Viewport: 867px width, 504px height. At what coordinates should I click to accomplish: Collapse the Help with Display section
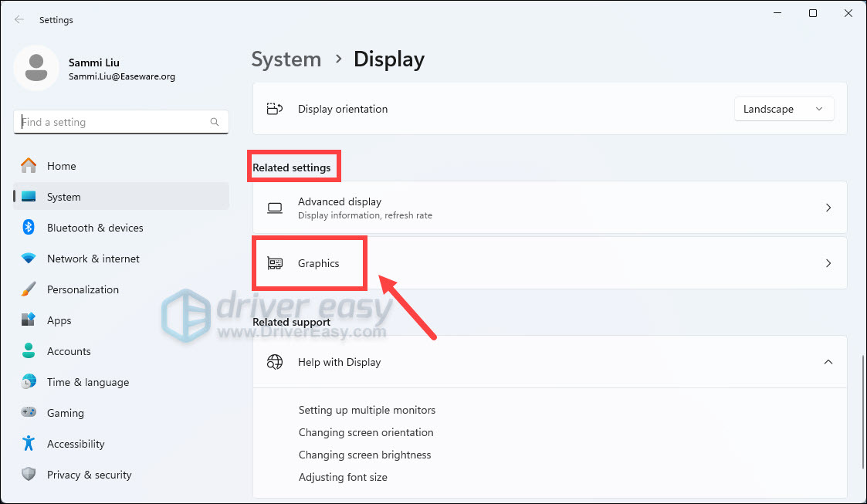pyautogui.click(x=828, y=361)
